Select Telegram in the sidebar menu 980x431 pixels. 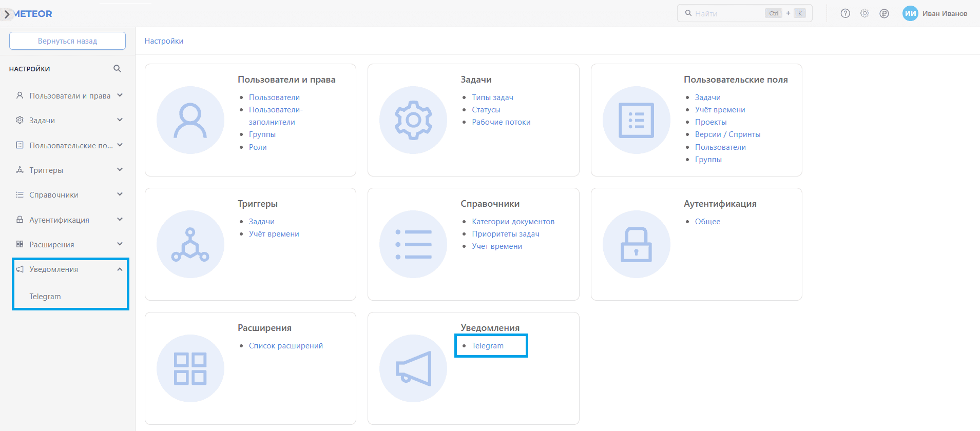[x=45, y=297]
